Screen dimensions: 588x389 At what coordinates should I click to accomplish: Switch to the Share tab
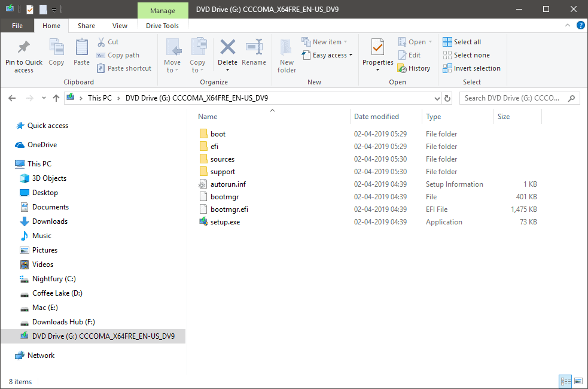click(86, 26)
